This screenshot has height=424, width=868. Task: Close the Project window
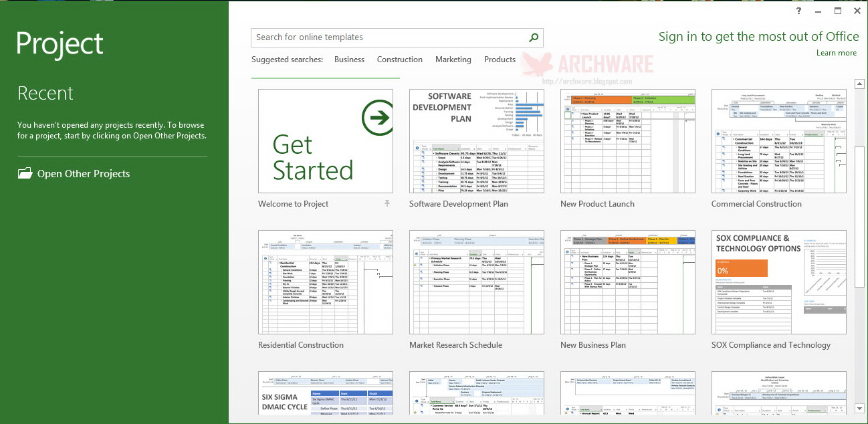tap(857, 11)
